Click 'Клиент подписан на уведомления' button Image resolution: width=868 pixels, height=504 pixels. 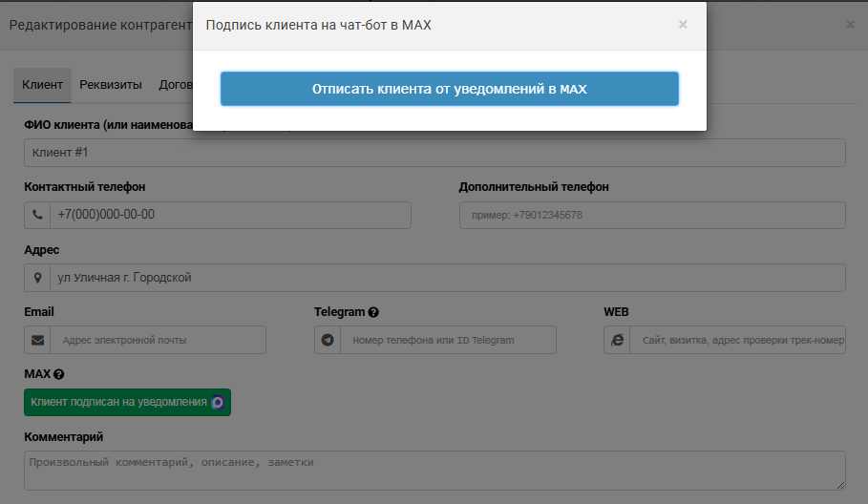pyautogui.click(x=127, y=402)
